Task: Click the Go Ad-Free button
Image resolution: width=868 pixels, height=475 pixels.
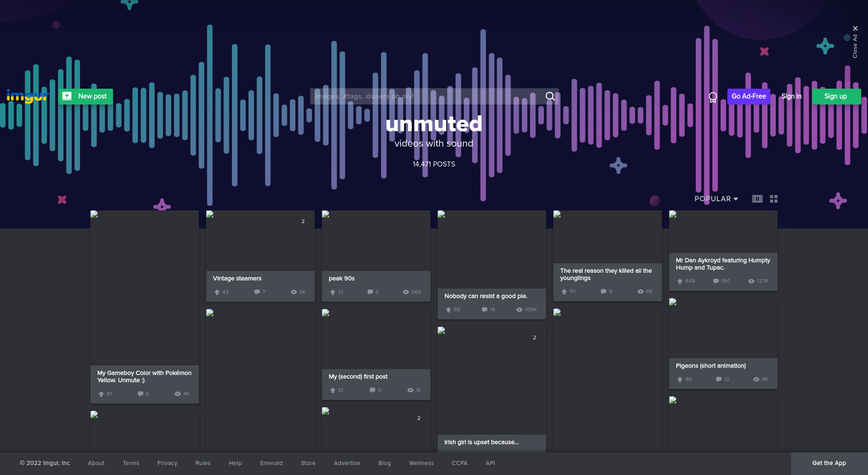Action: click(749, 96)
